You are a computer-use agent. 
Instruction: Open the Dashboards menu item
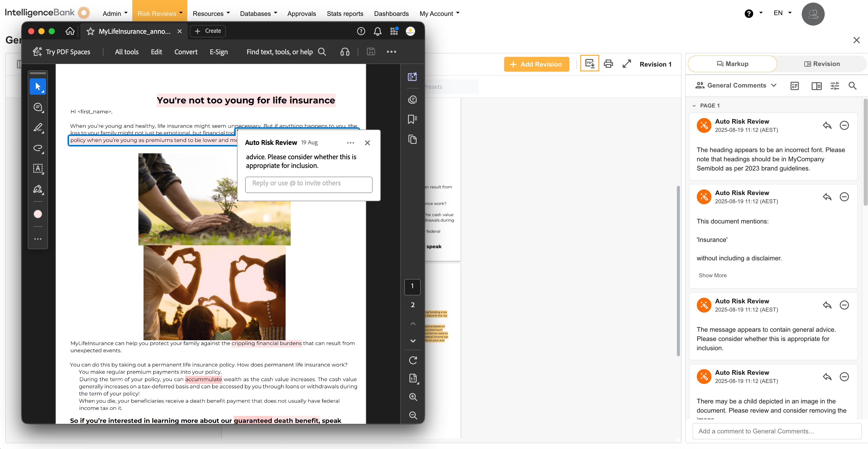(x=391, y=14)
